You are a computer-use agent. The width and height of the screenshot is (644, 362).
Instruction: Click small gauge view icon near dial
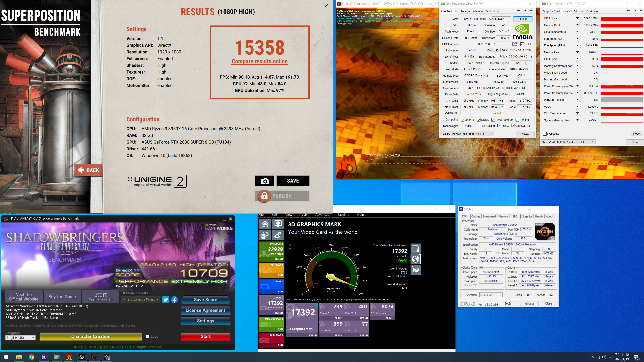pos(290,245)
